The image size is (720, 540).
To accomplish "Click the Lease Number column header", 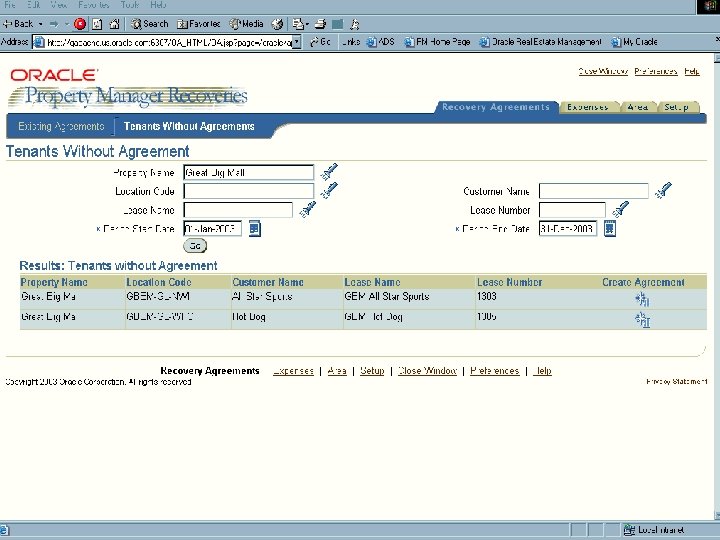I will click(510, 282).
